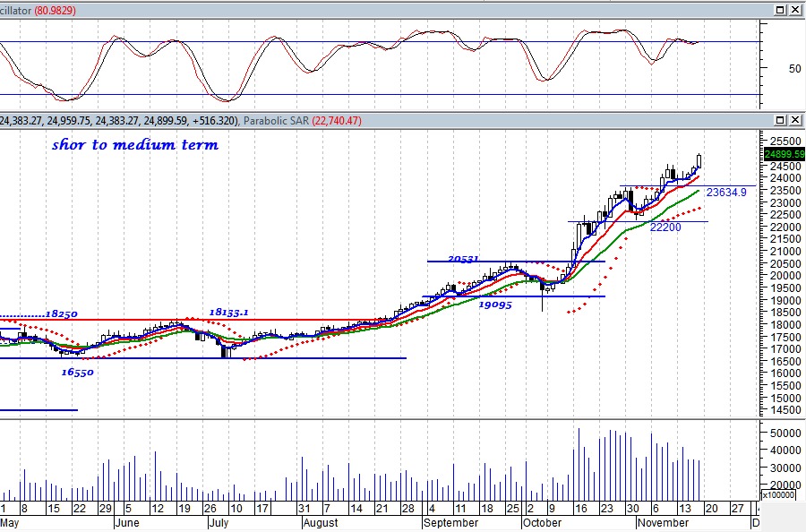Click the 18133.1 price annotation
Image resolution: width=806 pixels, height=532 pixels.
pyautogui.click(x=229, y=311)
